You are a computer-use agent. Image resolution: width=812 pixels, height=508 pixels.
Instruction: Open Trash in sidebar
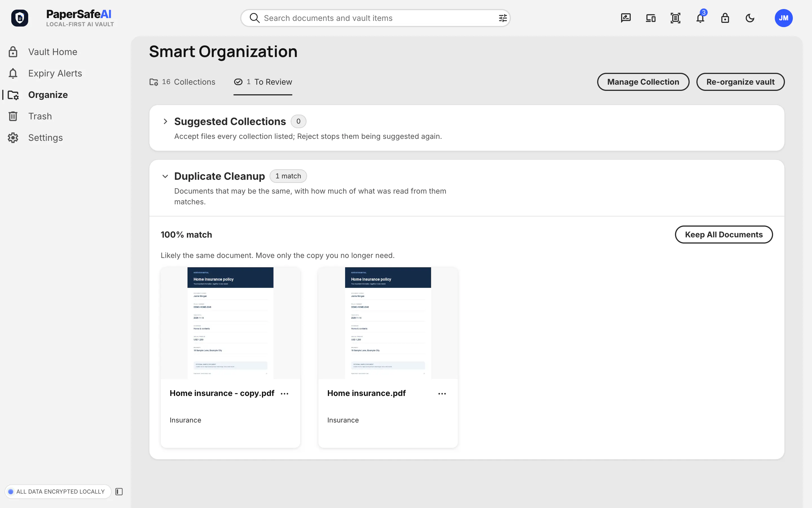(40, 116)
